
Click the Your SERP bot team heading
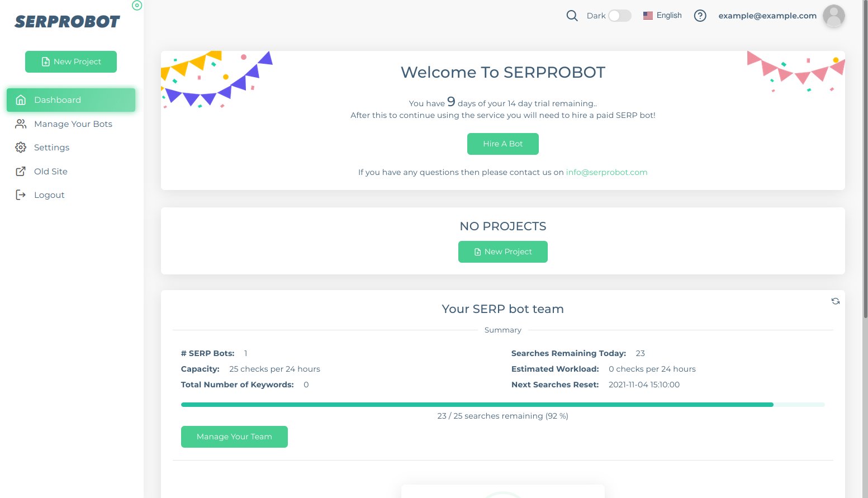point(503,309)
